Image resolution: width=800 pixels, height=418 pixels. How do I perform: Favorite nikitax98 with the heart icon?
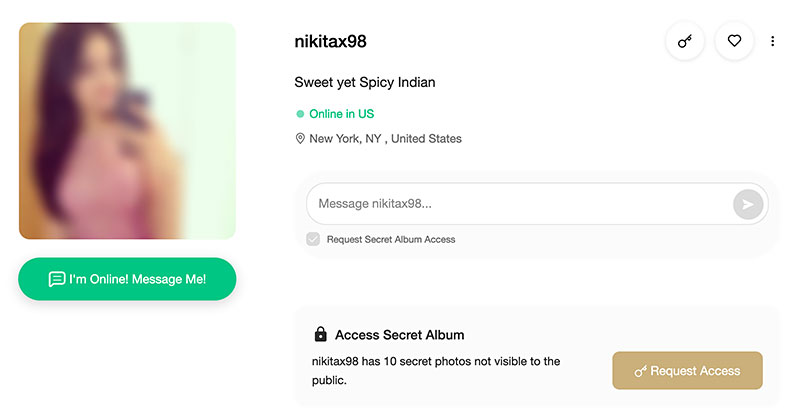[734, 41]
